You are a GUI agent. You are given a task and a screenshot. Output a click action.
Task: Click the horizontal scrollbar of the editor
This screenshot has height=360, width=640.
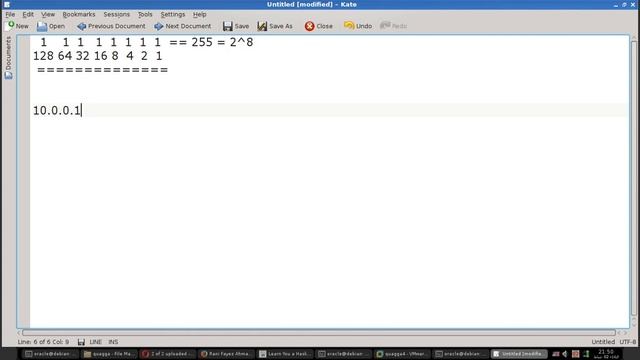318,333
